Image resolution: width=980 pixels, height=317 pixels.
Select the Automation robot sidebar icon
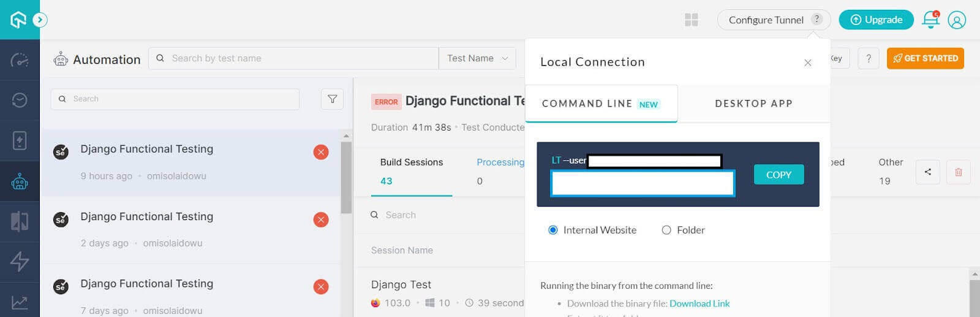[x=20, y=181]
